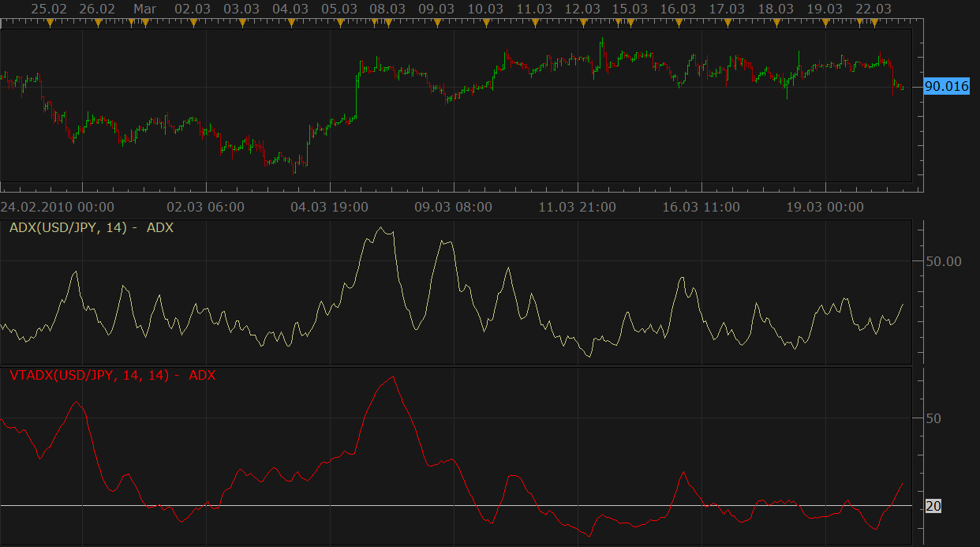Image resolution: width=980 pixels, height=547 pixels.
Task: Click the 02.03 06:00 time axis label
Action: click(x=206, y=207)
